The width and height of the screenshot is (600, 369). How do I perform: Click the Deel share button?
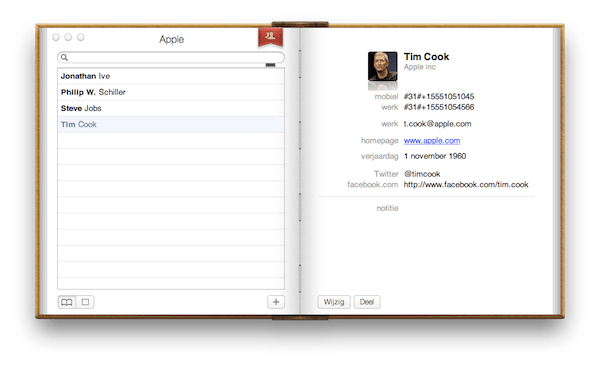click(x=367, y=302)
